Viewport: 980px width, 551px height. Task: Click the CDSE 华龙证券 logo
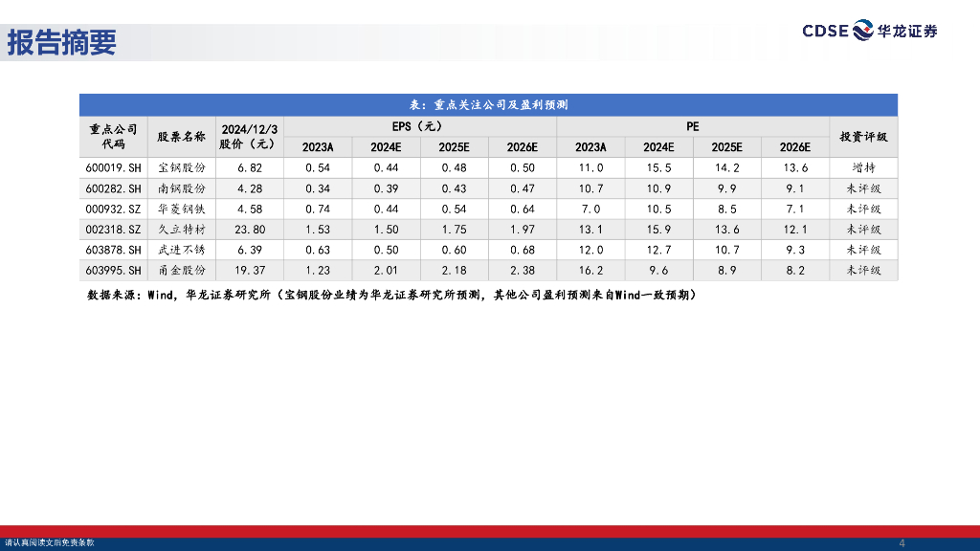(869, 30)
